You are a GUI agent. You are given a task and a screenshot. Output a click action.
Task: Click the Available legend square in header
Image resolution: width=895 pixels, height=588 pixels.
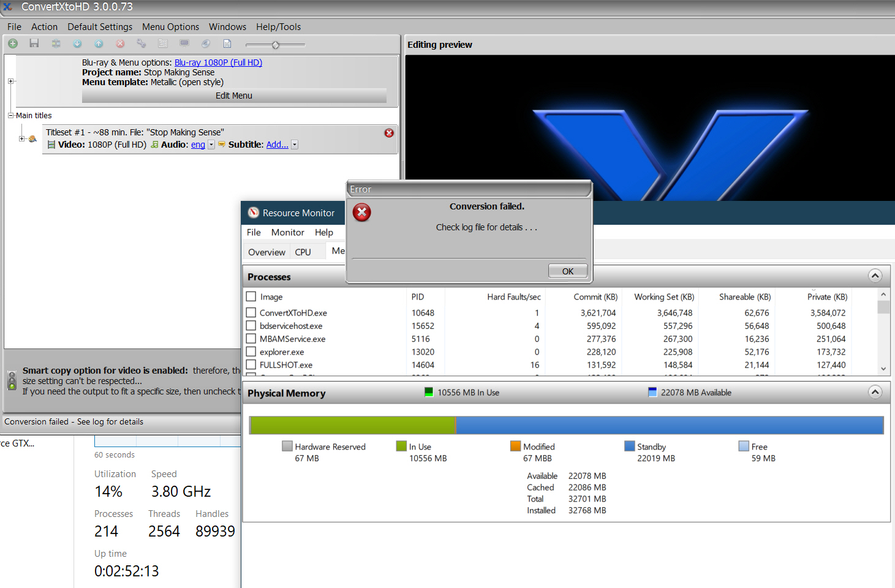pyautogui.click(x=652, y=392)
